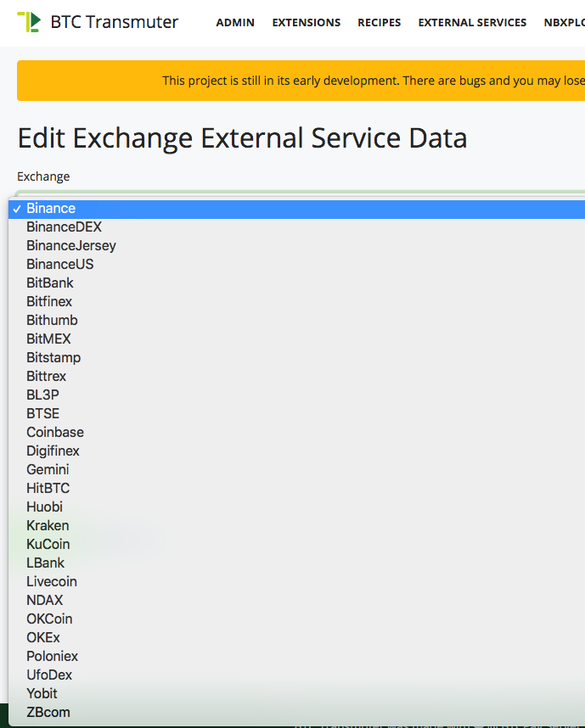Select the Bitfinex exchange option

pyautogui.click(x=296, y=302)
